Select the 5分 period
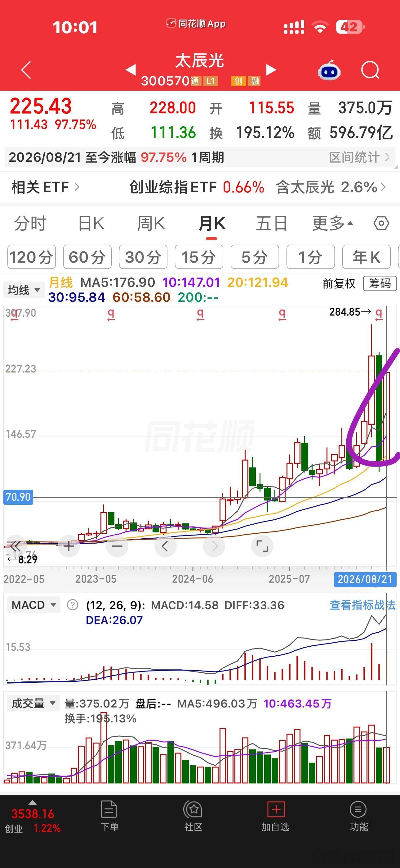400x868 pixels. point(255,257)
